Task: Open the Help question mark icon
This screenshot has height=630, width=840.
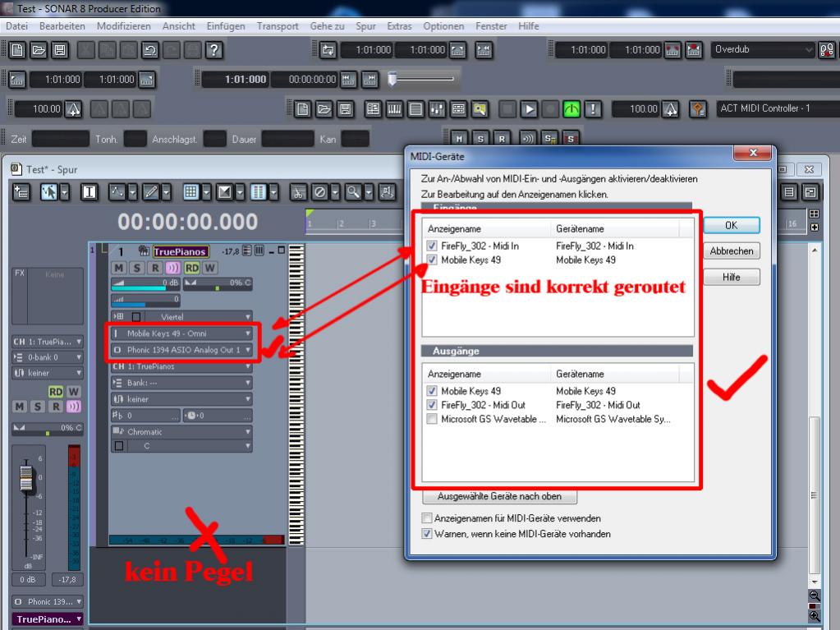Action: 214,50
